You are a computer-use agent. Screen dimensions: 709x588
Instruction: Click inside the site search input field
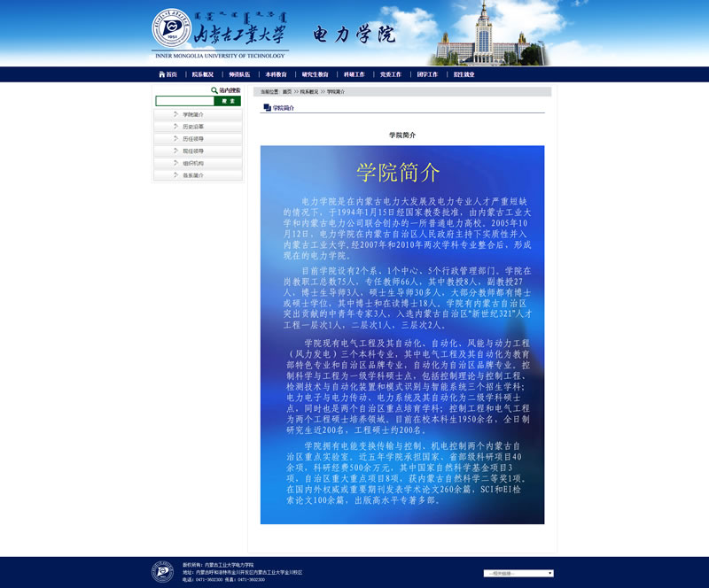[x=183, y=100]
